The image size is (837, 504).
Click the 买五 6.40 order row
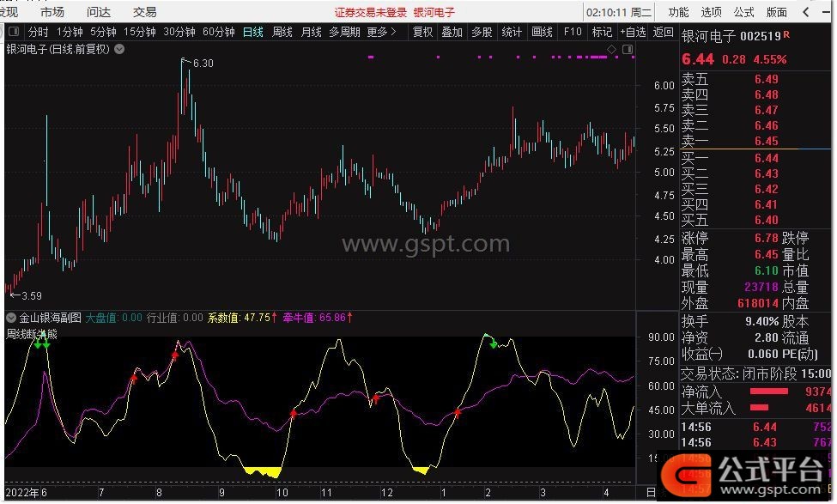coord(755,220)
